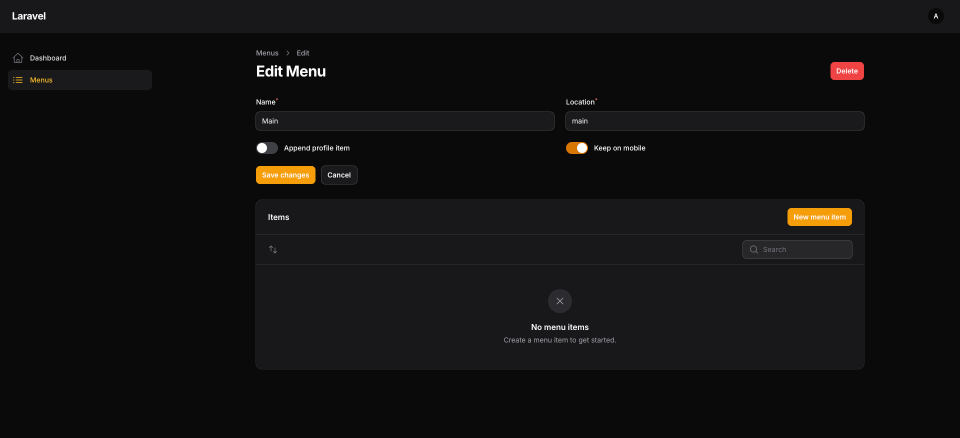Image resolution: width=960 pixels, height=438 pixels.
Task: Cancel editing the menu
Action: click(x=339, y=175)
